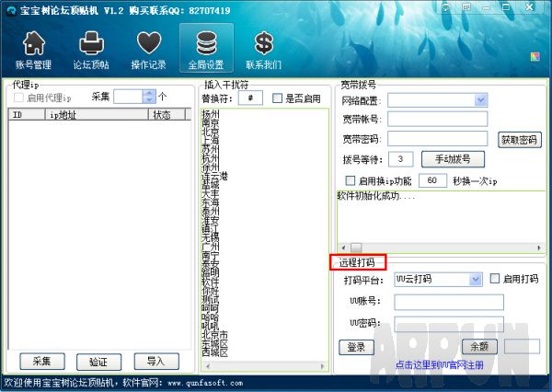Open the 操作记录 heart icon tab
The height and width of the screenshot is (392, 552).
point(148,50)
